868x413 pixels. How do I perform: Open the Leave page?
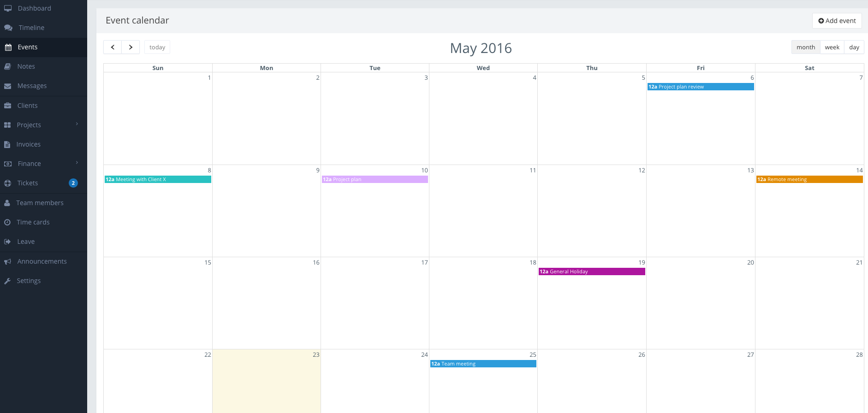[43, 242]
